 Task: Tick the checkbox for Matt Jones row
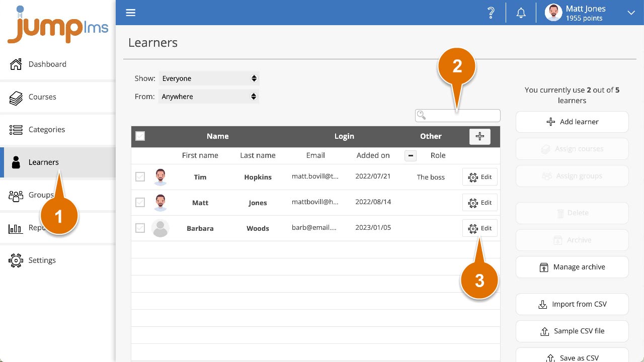coord(140,203)
